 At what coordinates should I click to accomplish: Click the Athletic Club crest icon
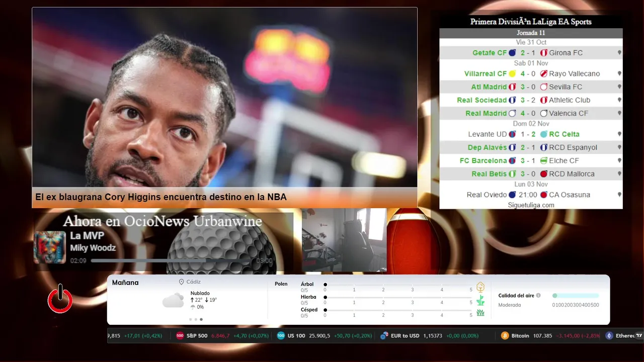543,100
